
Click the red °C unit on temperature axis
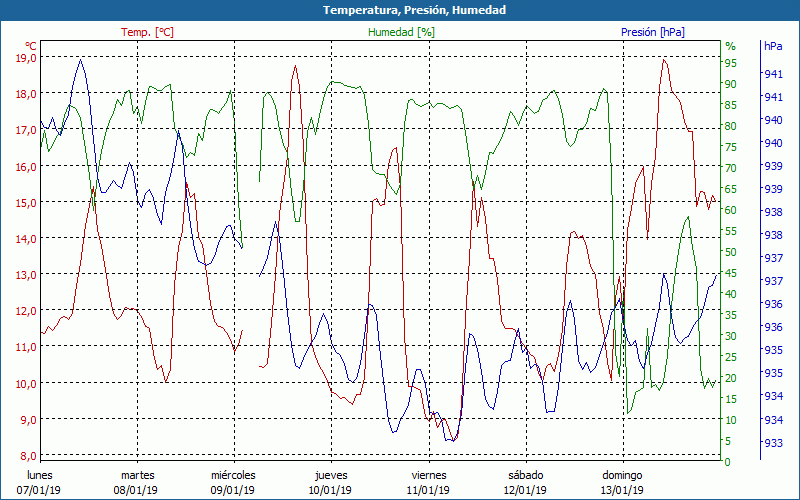(31, 46)
